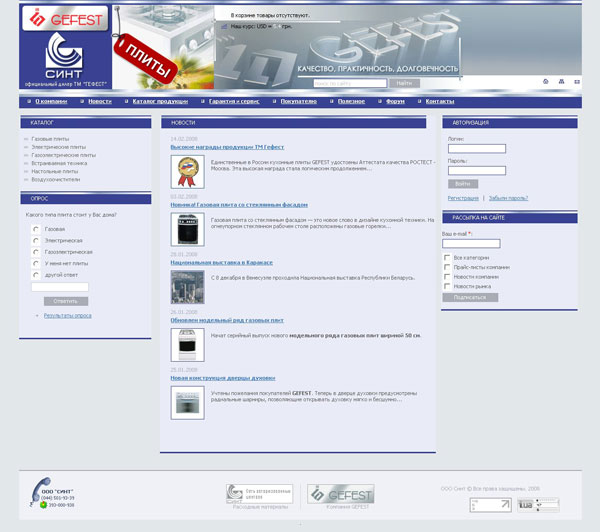Open the Контакты menu item
This screenshot has height=532, width=600.
[440, 101]
